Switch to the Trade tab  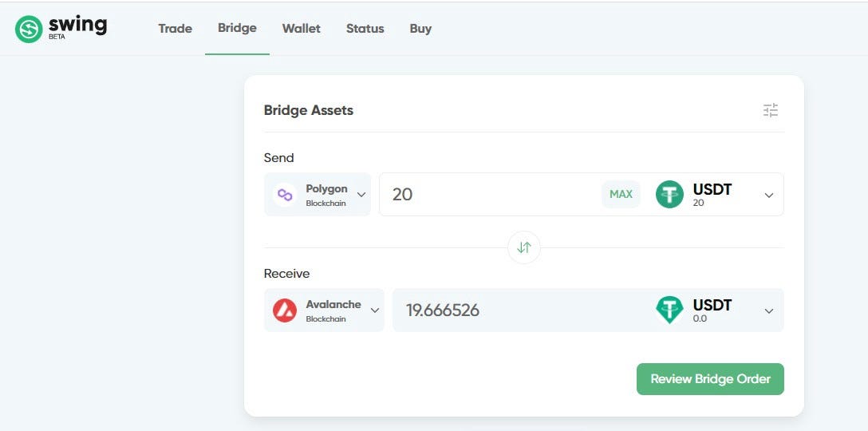[x=175, y=28]
